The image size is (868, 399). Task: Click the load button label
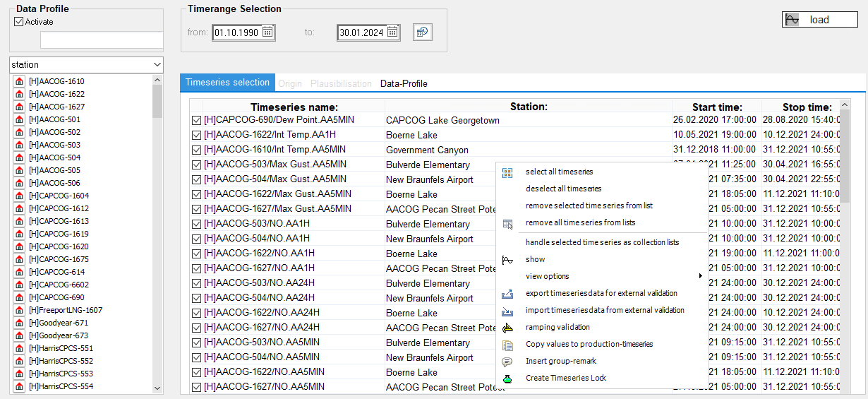[819, 20]
